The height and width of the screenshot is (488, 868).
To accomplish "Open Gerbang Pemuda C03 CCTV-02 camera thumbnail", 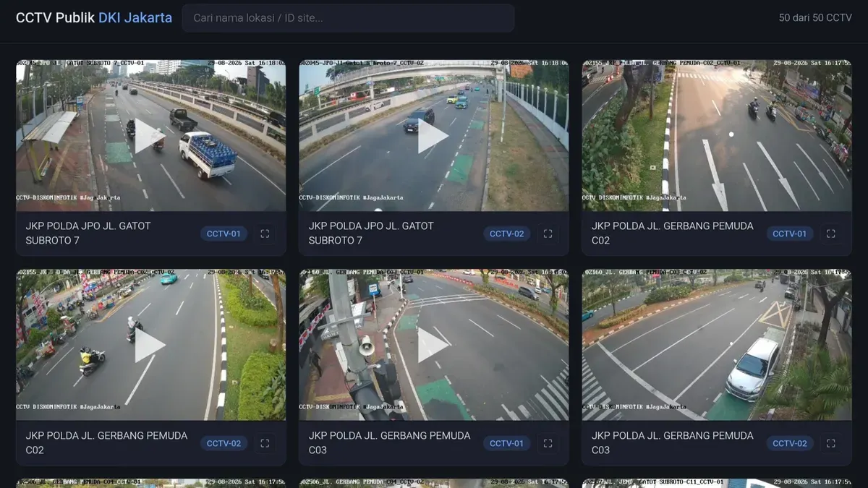I will tap(717, 345).
